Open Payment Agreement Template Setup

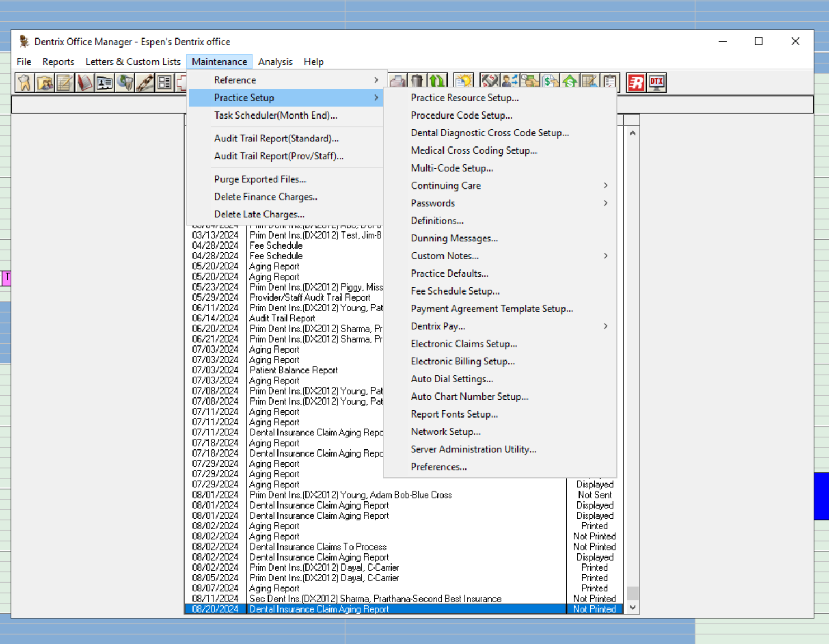(500, 309)
